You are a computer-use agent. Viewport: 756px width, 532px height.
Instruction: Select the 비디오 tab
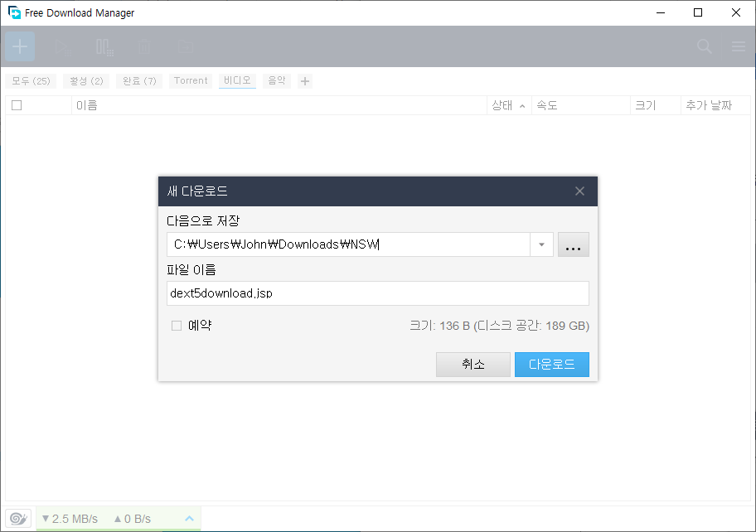coord(237,81)
